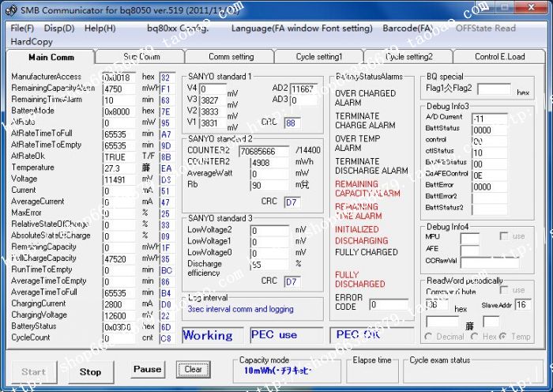Switch to the Sub Comm tab
553x392 pixels.
click(141, 57)
